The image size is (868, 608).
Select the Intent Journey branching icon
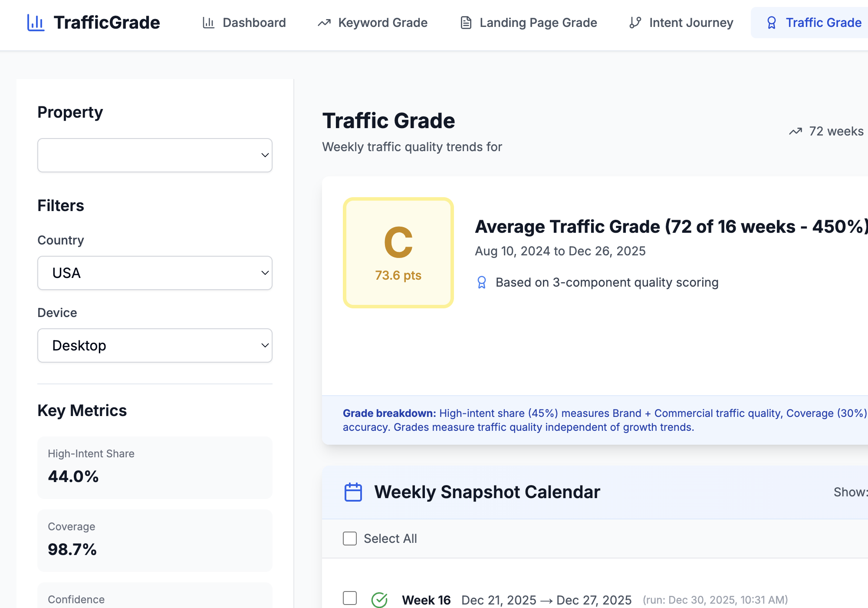point(635,23)
